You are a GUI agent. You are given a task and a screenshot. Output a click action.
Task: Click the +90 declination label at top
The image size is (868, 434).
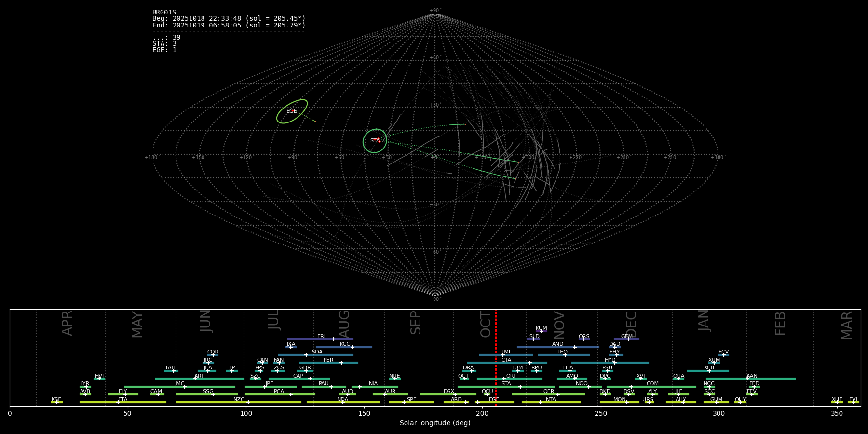(x=434, y=10)
